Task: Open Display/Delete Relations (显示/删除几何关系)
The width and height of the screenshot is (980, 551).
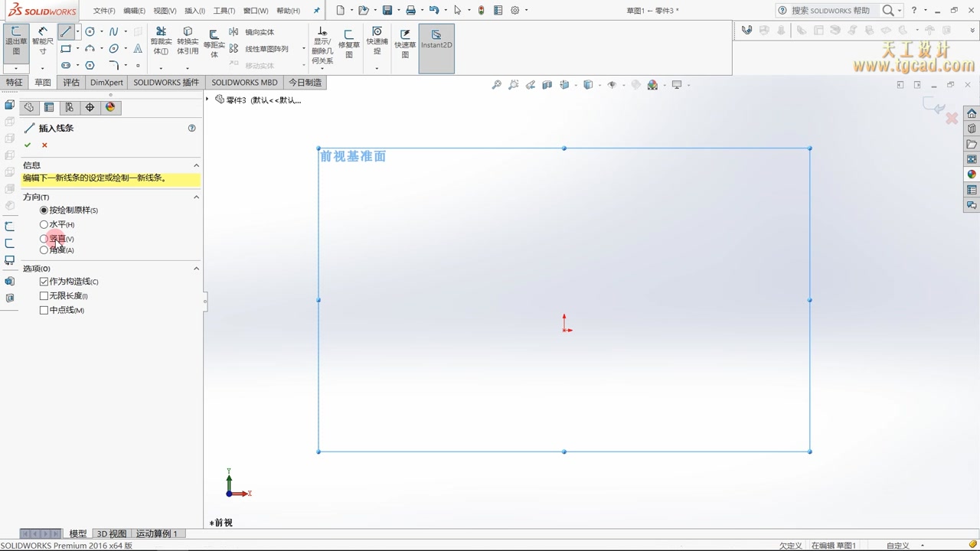Action: tap(322, 46)
